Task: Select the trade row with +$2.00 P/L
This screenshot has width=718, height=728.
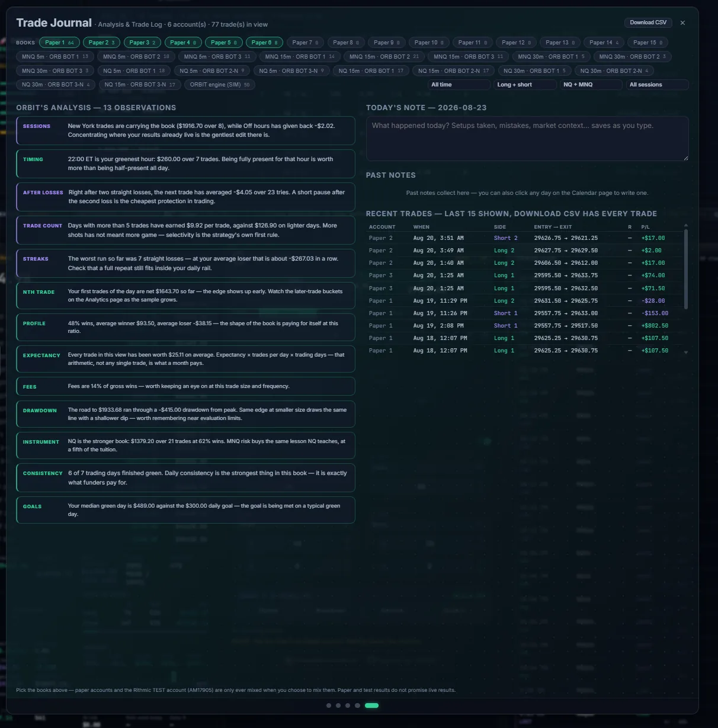Action: point(524,251)
